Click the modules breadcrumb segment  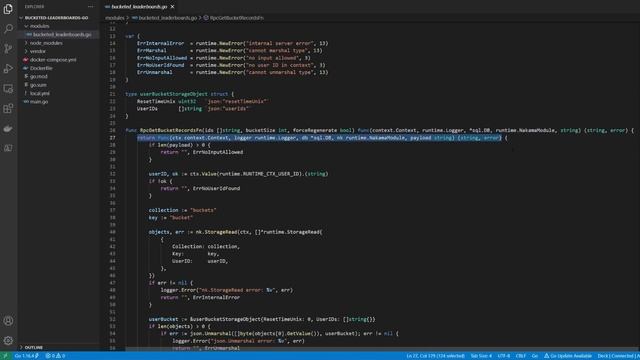point(115,18)
